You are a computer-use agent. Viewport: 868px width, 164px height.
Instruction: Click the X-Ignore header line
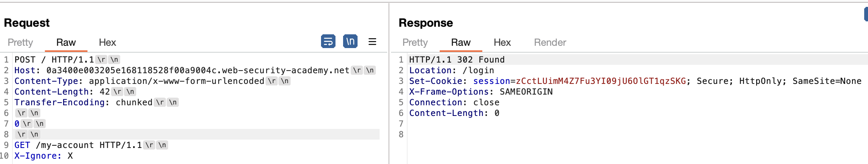[43, 156]
